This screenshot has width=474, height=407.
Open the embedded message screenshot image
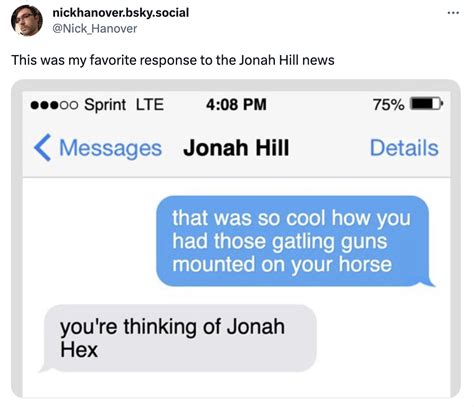pyautogui.click(x=236, y=239)
